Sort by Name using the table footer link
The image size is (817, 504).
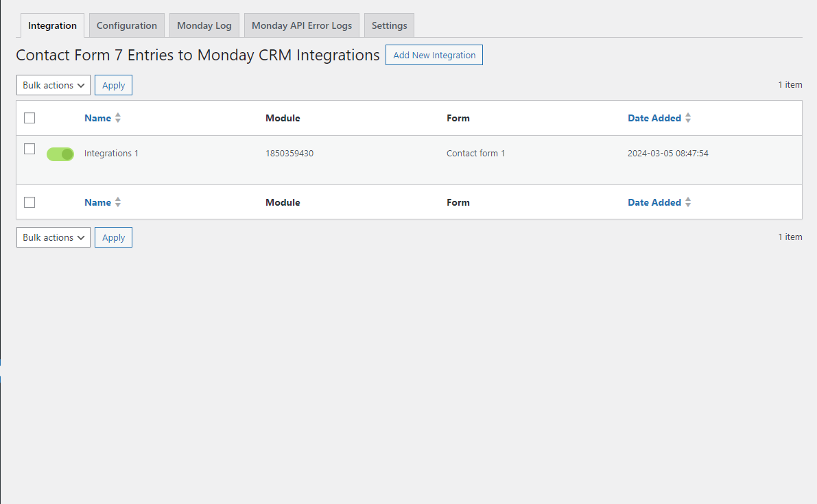103,202
